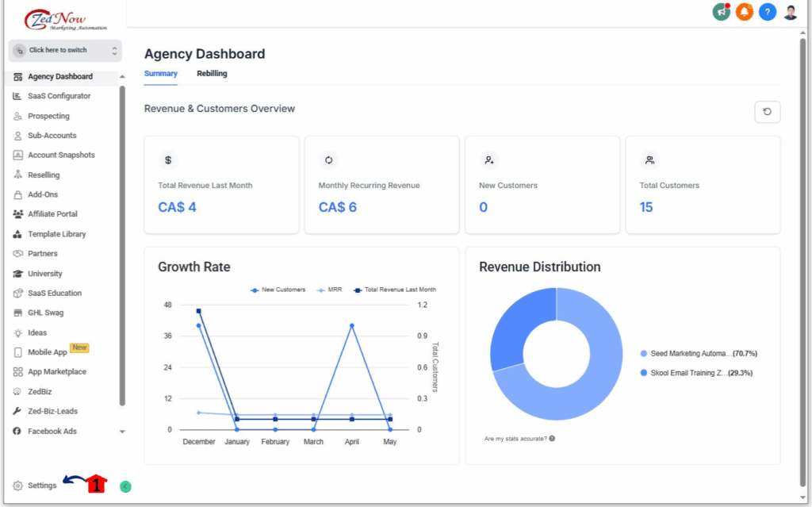Click the Total Customers stat card
This screenshot has height=507, width=812.
tap(703, 185)
